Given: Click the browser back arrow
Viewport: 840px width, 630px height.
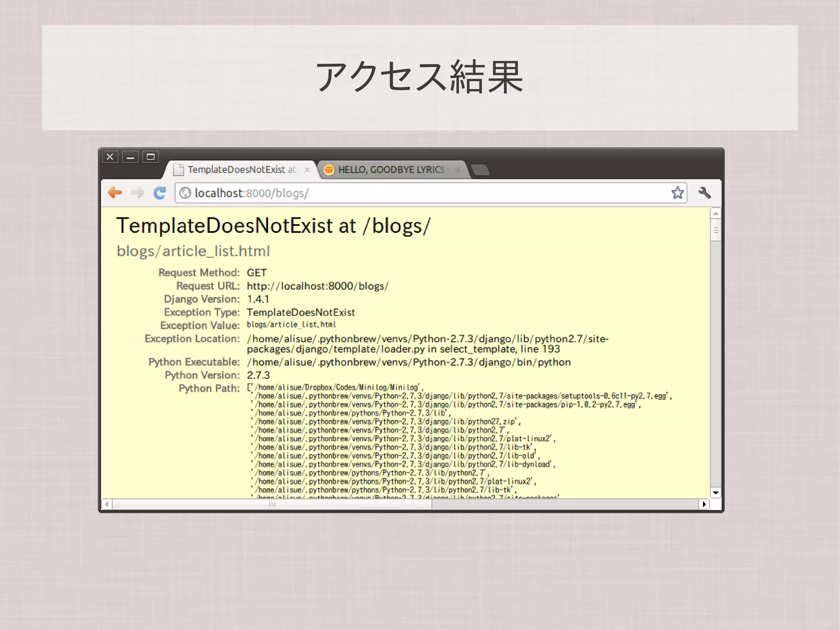Looking at the screenshot, I should pyautogui.click(x=115, y=192).
